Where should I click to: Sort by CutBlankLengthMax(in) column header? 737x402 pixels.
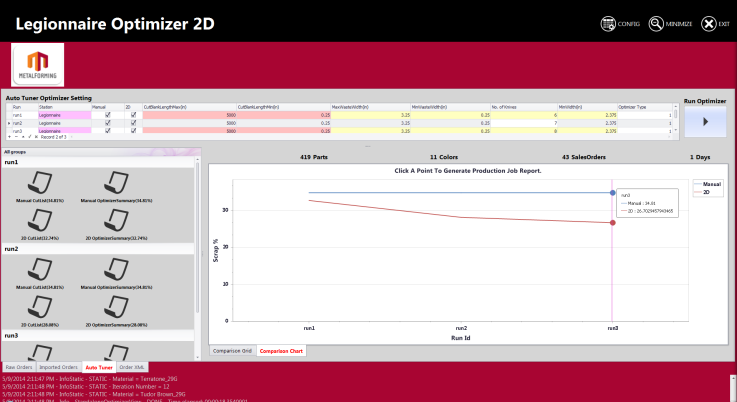tap(189, 107)
